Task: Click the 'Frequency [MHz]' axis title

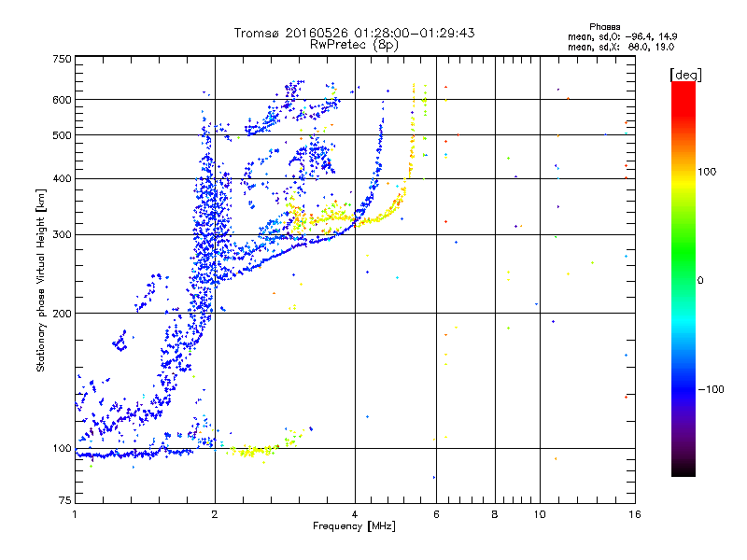Action: 354,526
